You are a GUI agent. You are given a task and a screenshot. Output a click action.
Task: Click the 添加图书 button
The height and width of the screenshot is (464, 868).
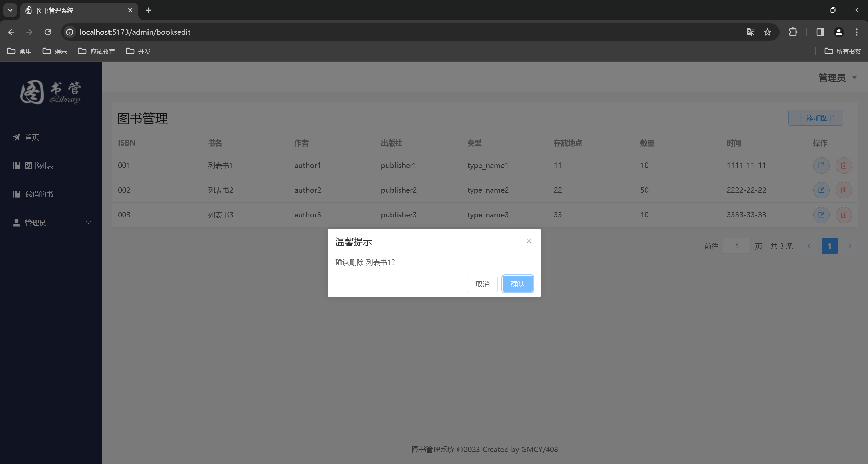click(815, 118)
